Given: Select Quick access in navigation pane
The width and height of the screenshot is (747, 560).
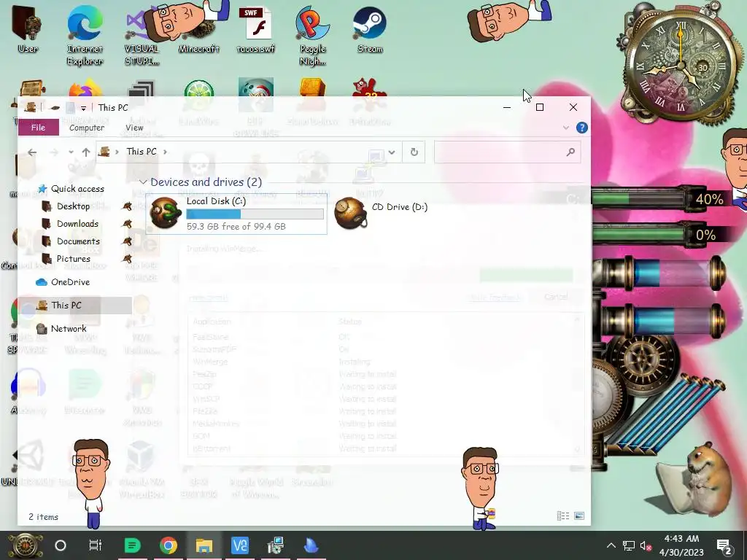Looking at the screenshot, I should pyautogui.click(x=77, y=189).
